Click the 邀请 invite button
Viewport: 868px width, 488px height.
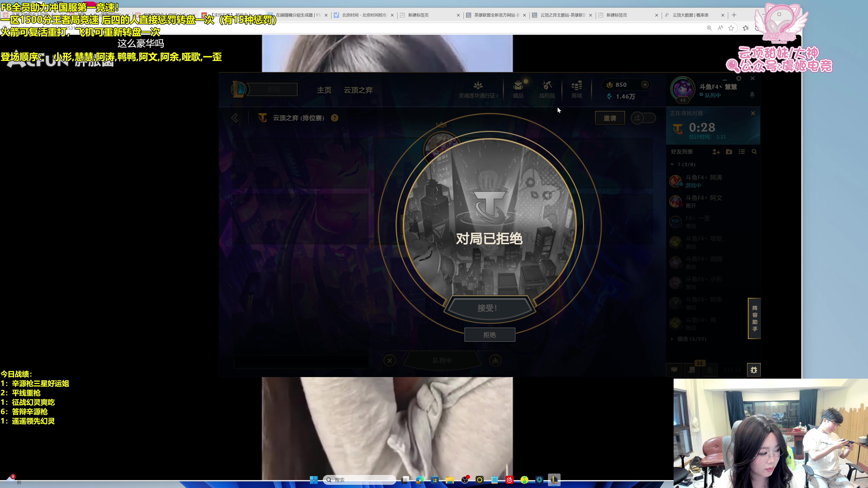pos(610,118)
